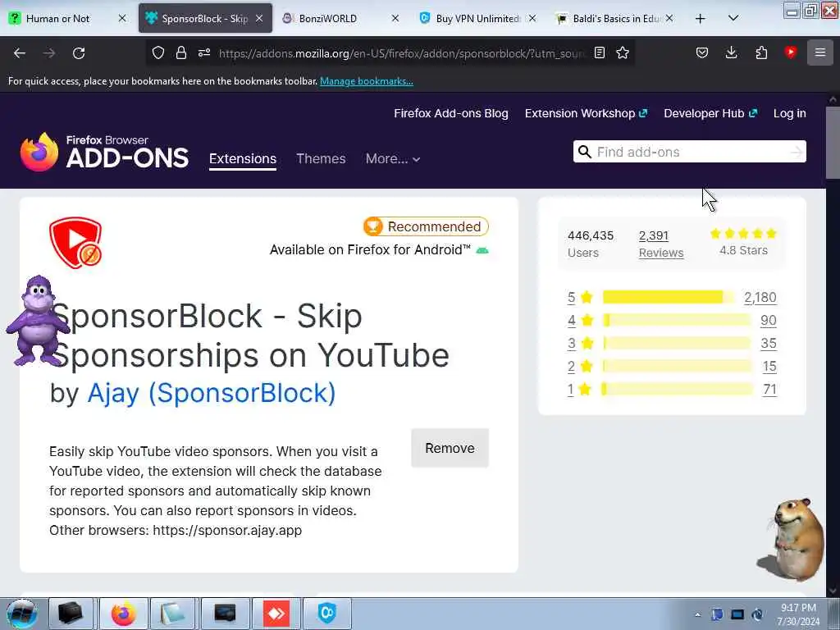The width and height of the screenshot is (840, 630).
Task: Open a new tab with the plus icon
Action: click(701, 19)
